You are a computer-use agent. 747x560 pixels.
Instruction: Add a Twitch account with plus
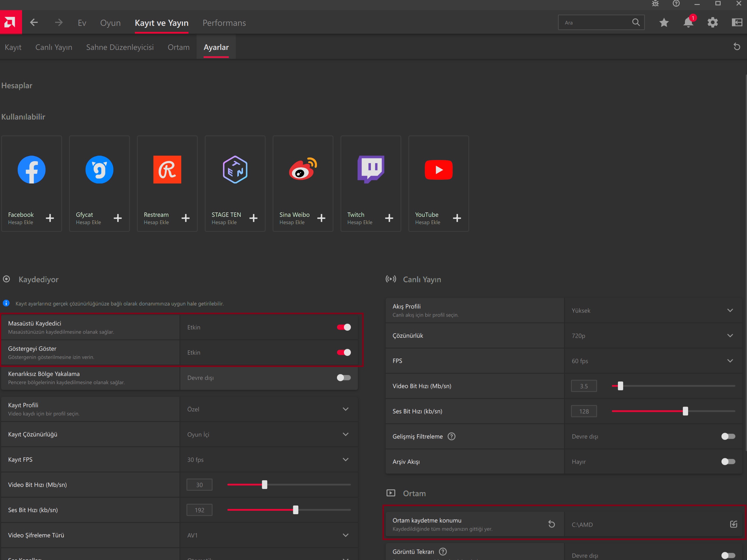[389, 218]
